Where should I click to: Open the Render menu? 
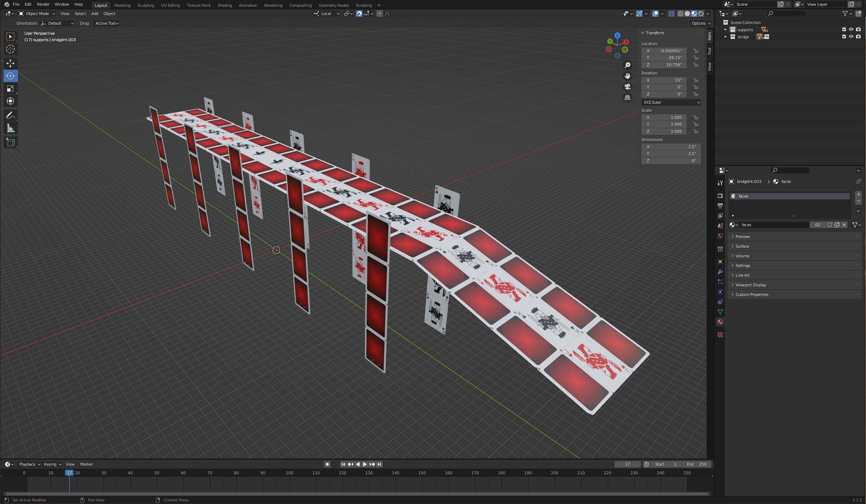(x=43, y=4)
